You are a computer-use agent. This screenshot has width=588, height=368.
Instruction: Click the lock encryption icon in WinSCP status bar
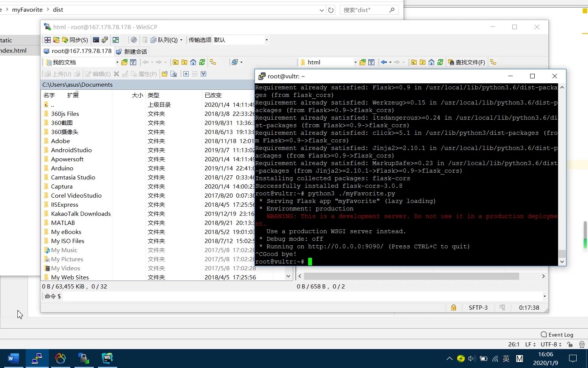coord(453,307)
